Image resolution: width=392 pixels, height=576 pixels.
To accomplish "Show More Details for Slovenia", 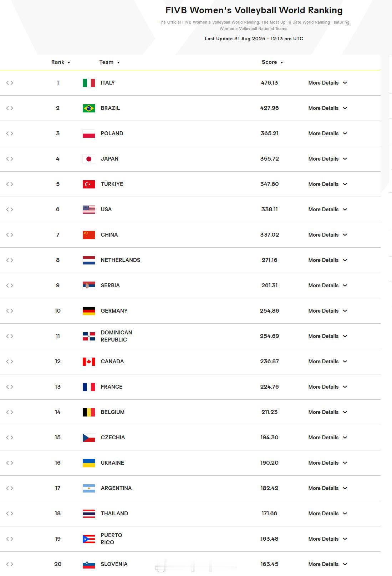I will (x=327, y=564).
